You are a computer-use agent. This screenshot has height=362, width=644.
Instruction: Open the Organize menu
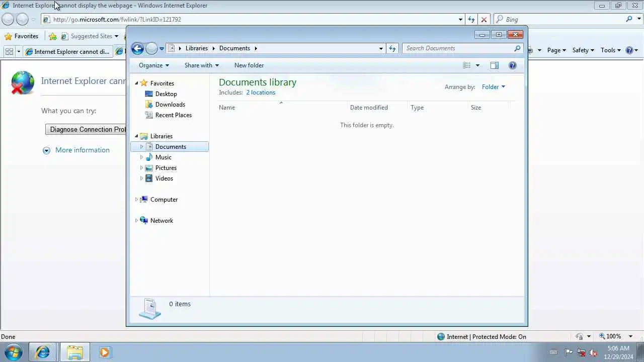point(154,65)
